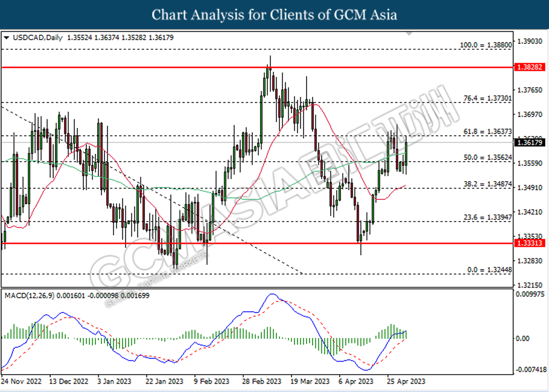Click the 1.32150 price axis value
This screenshot has height=392, width=549.
(x=529, y=285)
